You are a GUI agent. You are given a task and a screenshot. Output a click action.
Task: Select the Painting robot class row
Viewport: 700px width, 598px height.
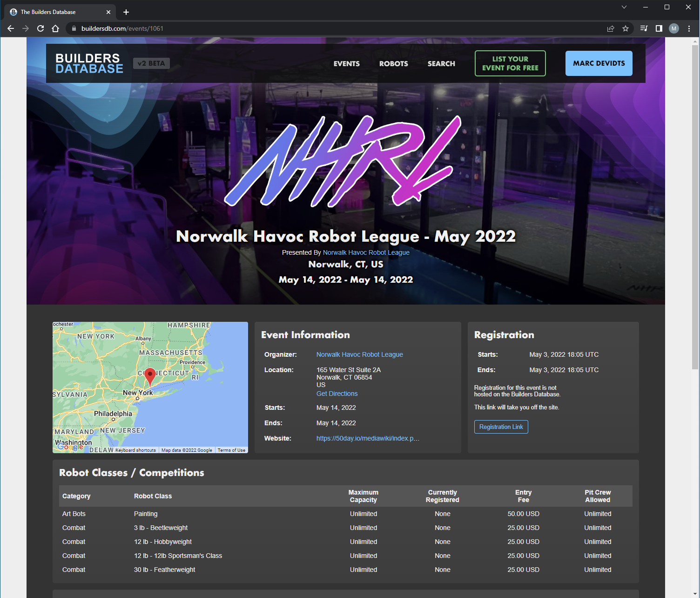(x=346, y=514)
